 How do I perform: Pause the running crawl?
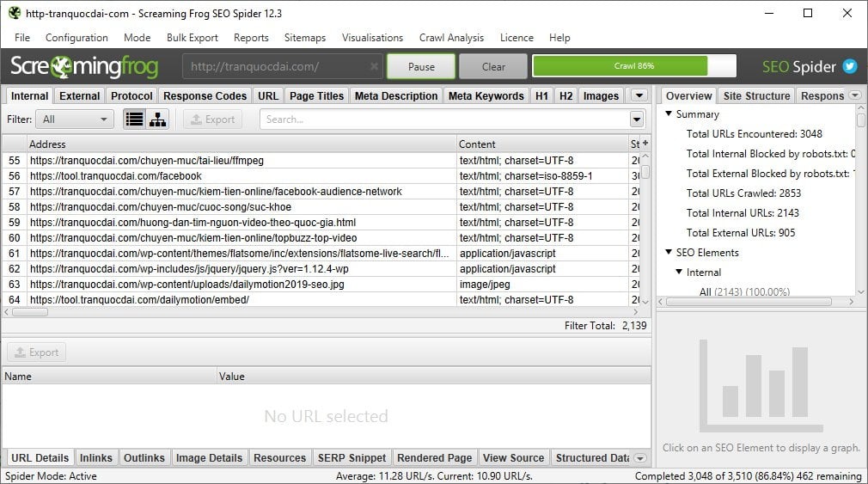(x=420, y=67)
